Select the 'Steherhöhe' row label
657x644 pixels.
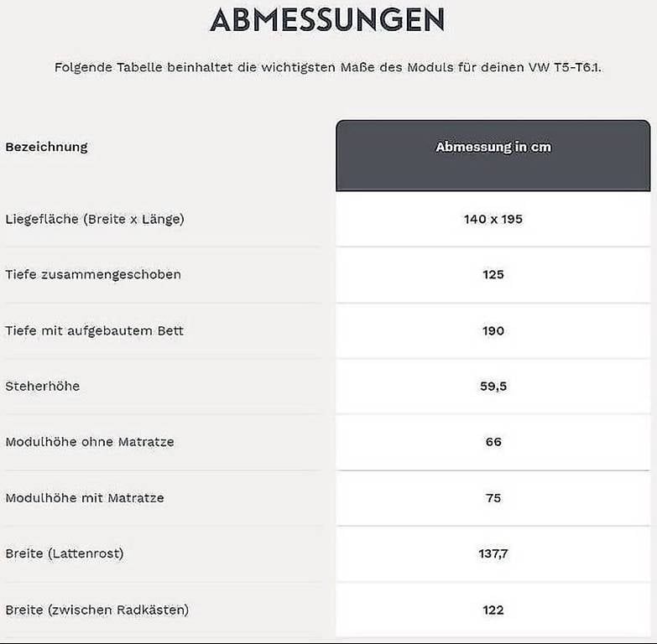[43, 386]
